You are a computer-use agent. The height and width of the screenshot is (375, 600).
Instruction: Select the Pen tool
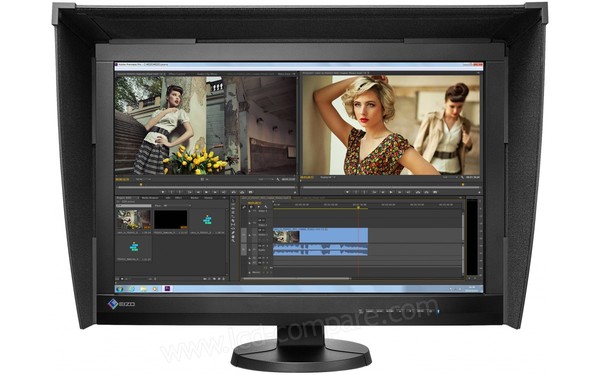tap(233, 233)
